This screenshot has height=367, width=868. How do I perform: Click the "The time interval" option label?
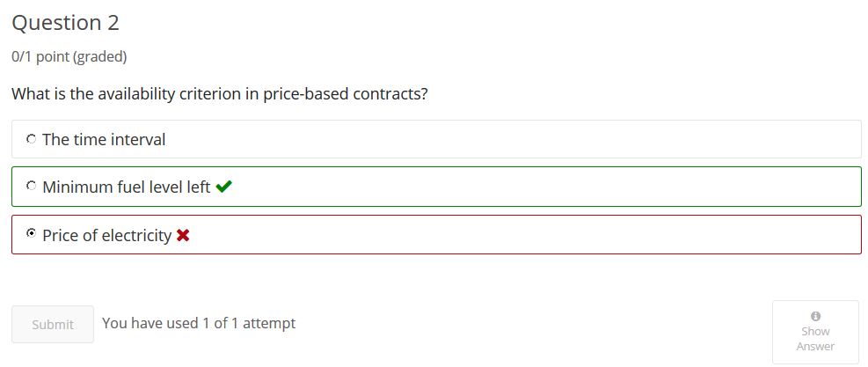click(x=104, y=139)
